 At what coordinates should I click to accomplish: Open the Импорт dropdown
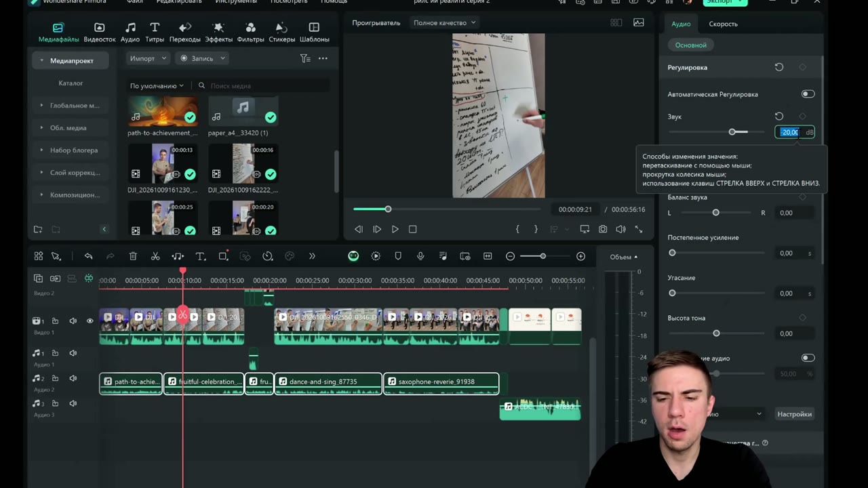[x=148, y=58]
